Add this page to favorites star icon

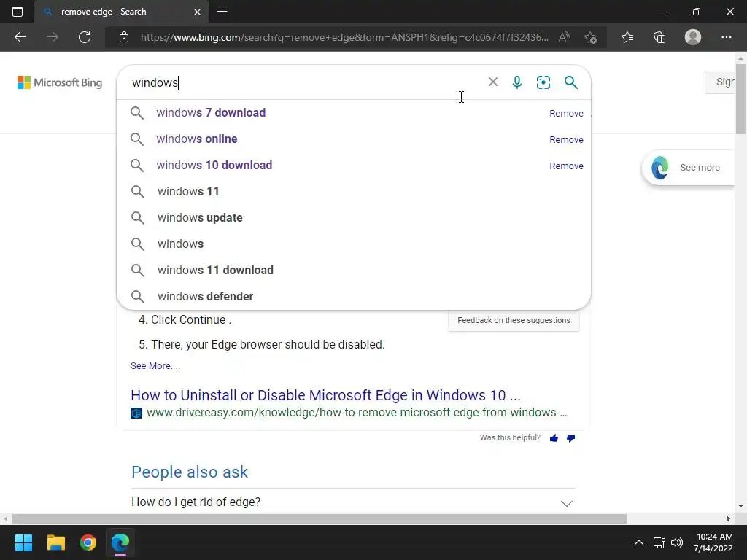591,37
